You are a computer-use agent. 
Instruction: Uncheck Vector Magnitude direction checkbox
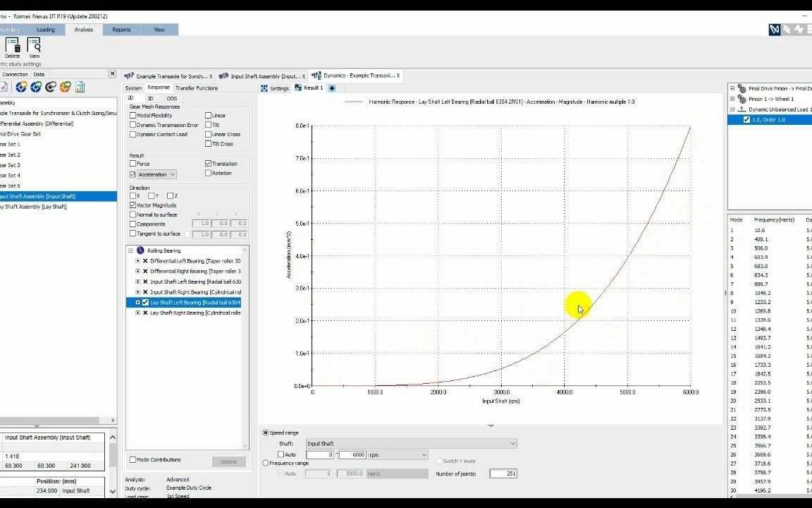pyautogui.click(x=133, y=205)
